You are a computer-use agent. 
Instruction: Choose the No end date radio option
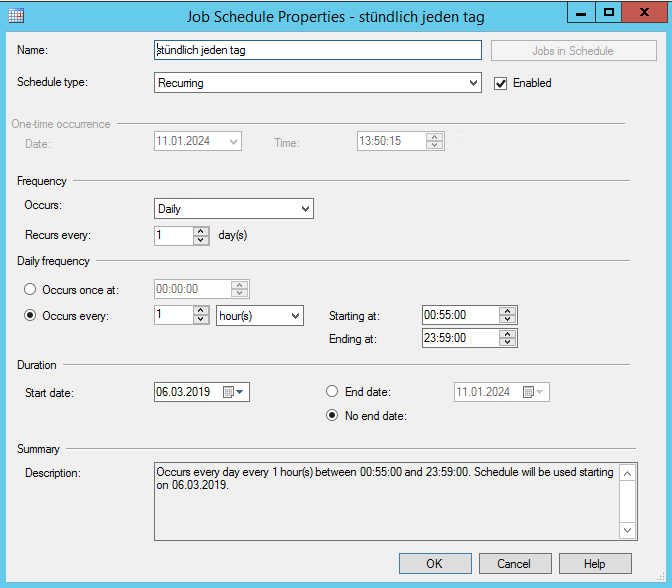(x=332, y=415)
